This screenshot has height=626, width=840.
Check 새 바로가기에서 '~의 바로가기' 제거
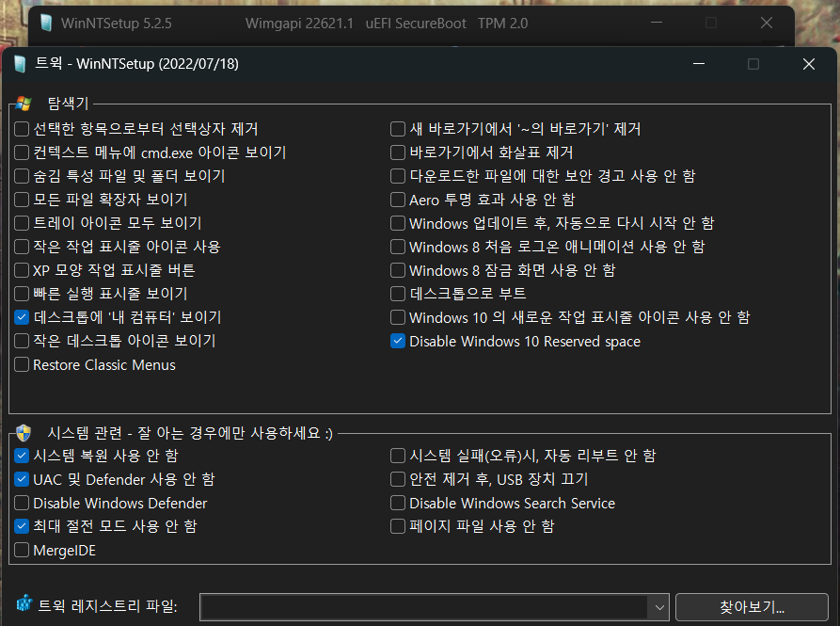click(398, 129)
